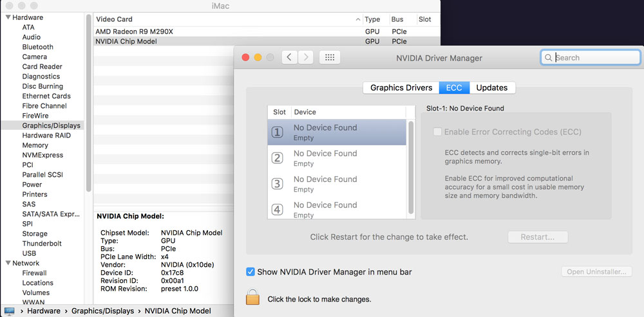
Task: Click the Slot column header in iMac window
Action: tap(424, 19)
